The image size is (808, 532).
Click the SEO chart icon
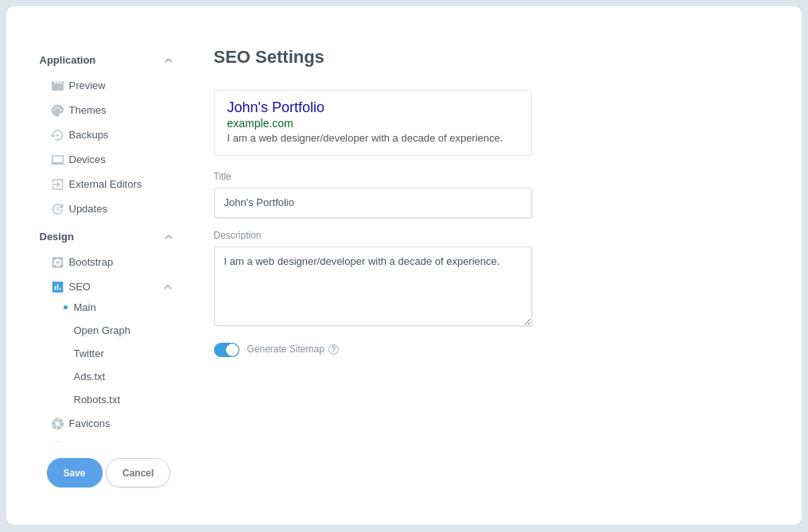click(57, 286)
